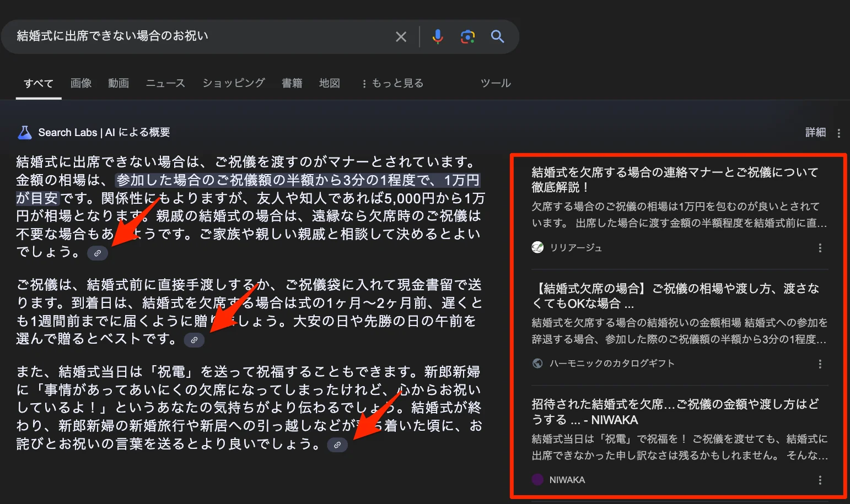Open source link icon after first paragraph
This screenshot has width=850, height=504.
tap(98, 253)
